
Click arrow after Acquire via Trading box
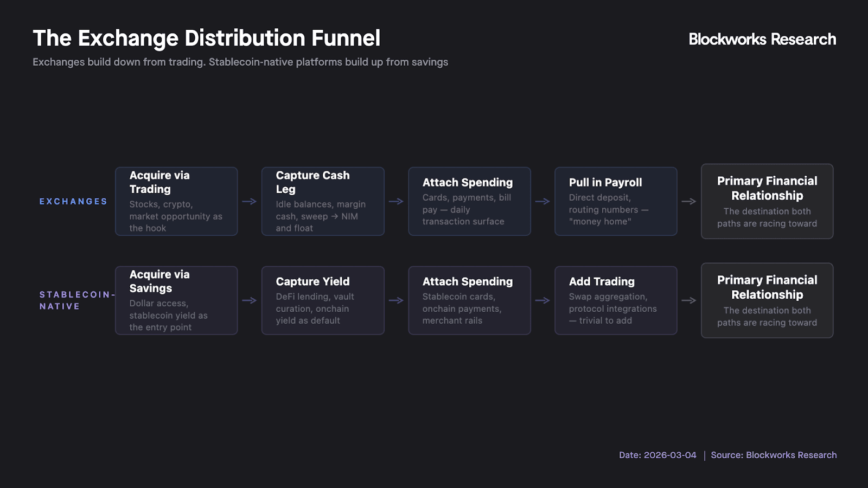point(250,201)
